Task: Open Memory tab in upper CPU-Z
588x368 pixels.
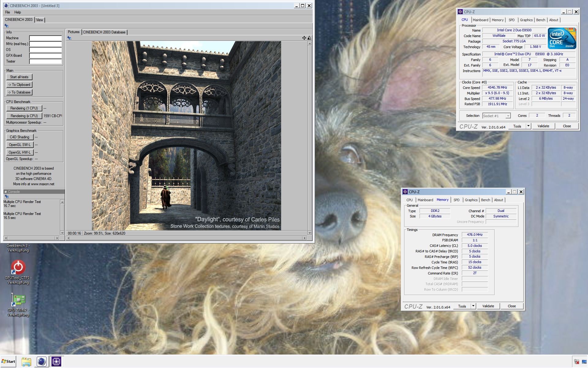Action: (498, 20)
